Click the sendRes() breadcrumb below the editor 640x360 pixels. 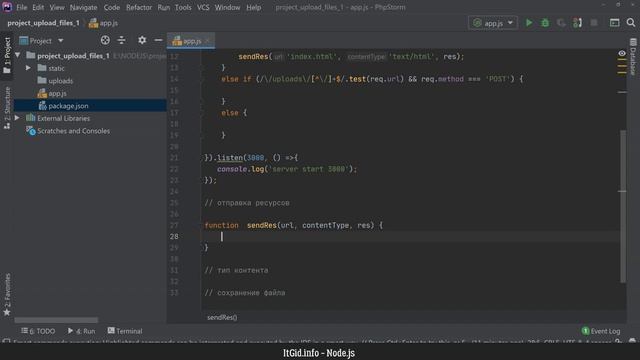[x=222, y=317]
